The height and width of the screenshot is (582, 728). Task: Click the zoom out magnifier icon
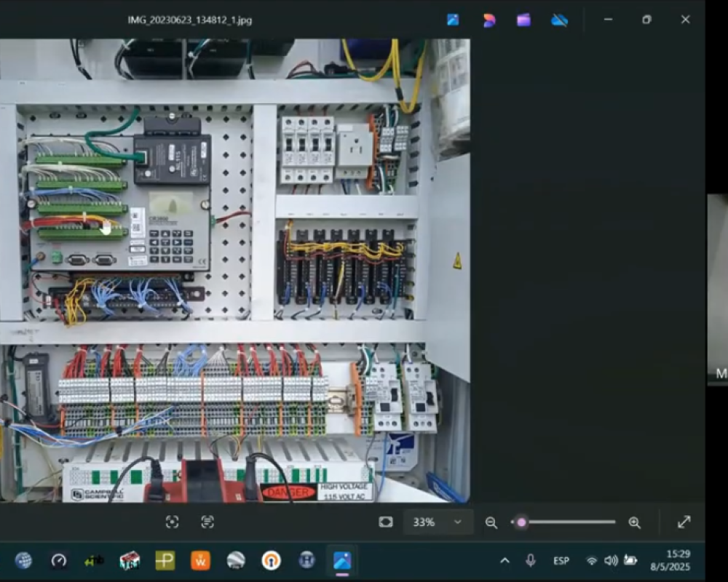coord(491,522)
